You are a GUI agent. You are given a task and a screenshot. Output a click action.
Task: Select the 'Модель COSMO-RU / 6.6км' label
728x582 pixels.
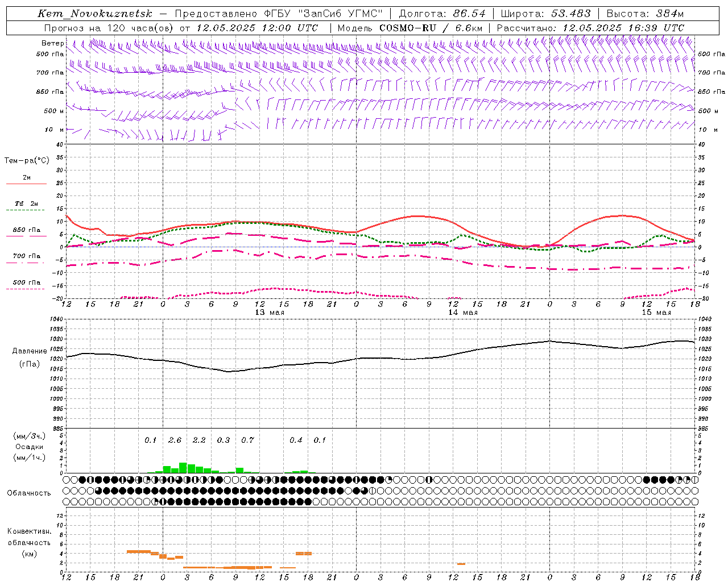pos(410,28)
